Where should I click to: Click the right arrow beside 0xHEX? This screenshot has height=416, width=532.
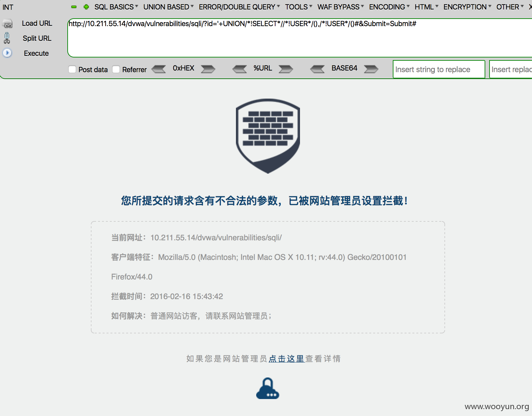[x=208, y=69]
